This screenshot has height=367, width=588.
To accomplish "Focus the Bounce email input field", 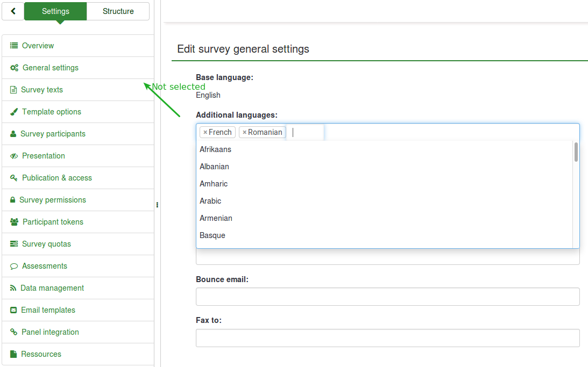I will click(387, 297).
